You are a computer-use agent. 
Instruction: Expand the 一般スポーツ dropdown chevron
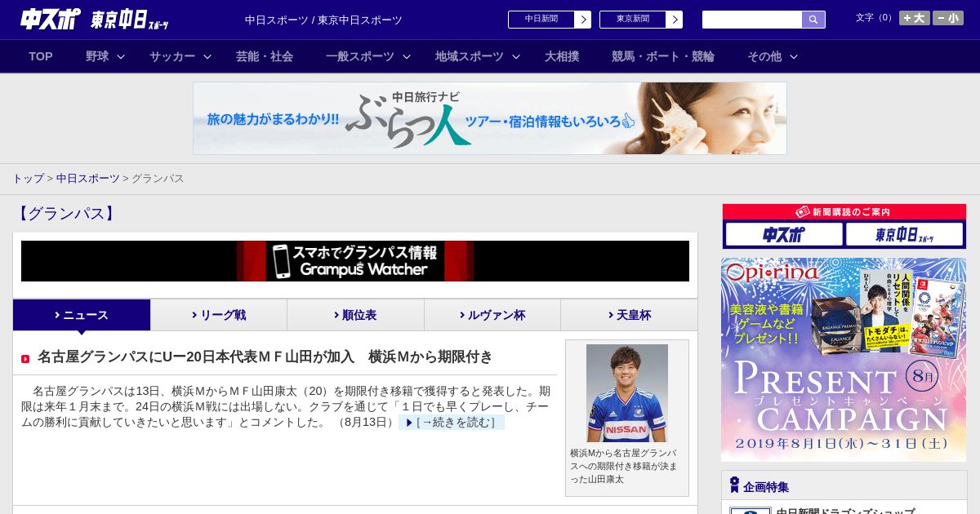(407, 57)
